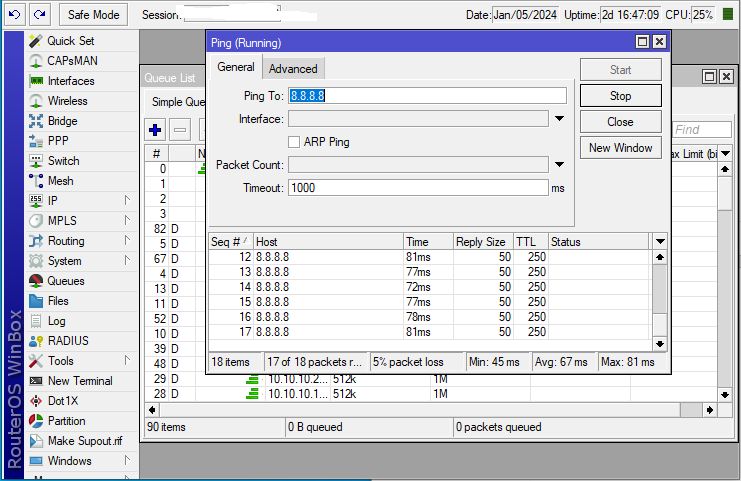Sort by Host column header

(x=328, y=242)
